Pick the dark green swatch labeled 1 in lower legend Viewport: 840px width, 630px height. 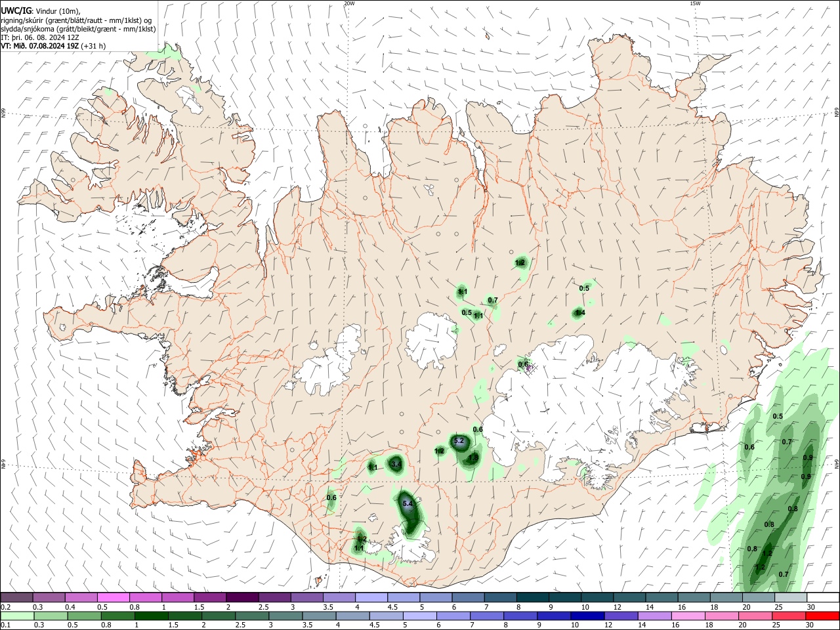pos(150,616)
